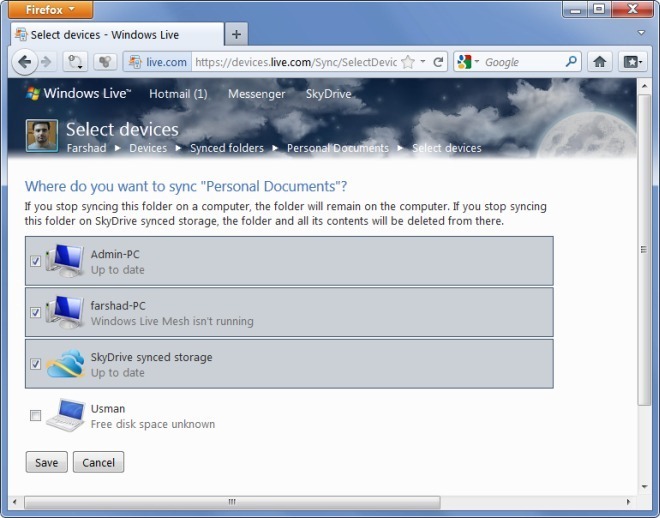Click "Windows Live Mesh isn't running" status

pos(172,321)
